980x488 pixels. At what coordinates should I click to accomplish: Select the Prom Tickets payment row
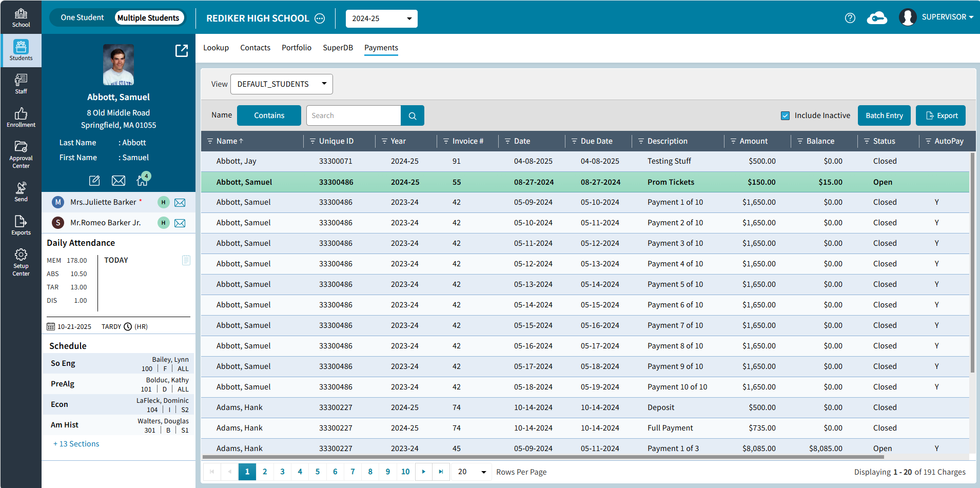[x=585, y=182]
